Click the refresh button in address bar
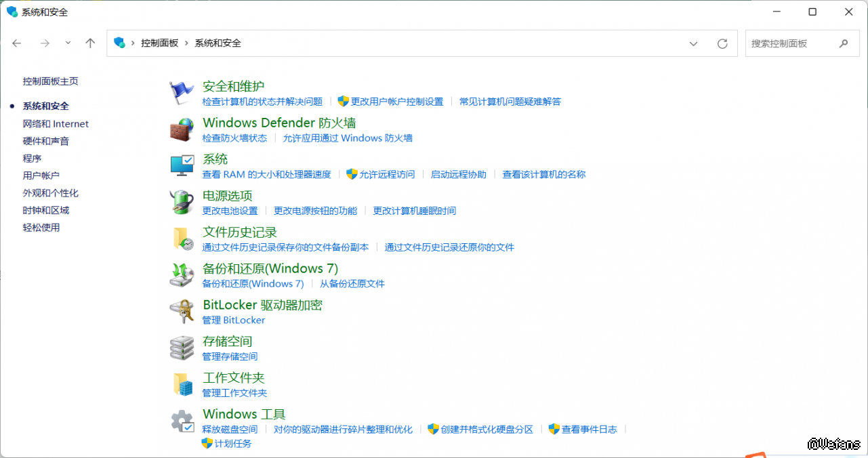Image resolution: width=868 pixels, height=458 pixels. pyautogui.click(x=722, y=43)
